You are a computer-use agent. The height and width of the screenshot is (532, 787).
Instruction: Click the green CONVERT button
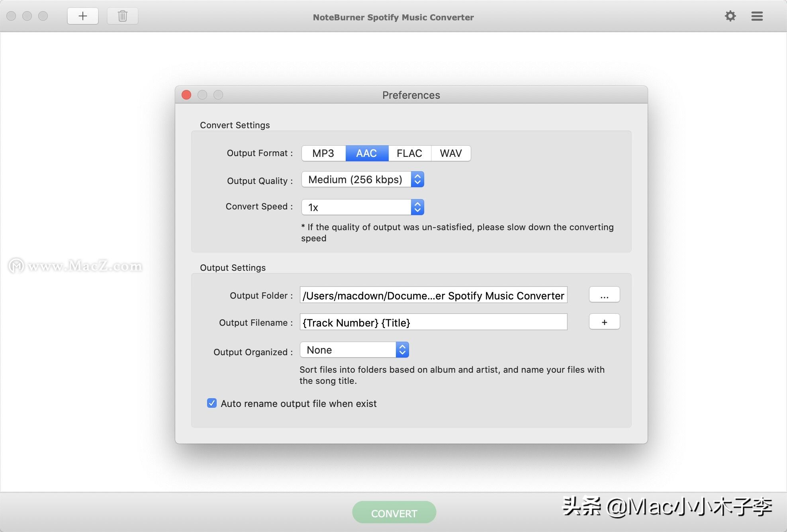point(393,512)
